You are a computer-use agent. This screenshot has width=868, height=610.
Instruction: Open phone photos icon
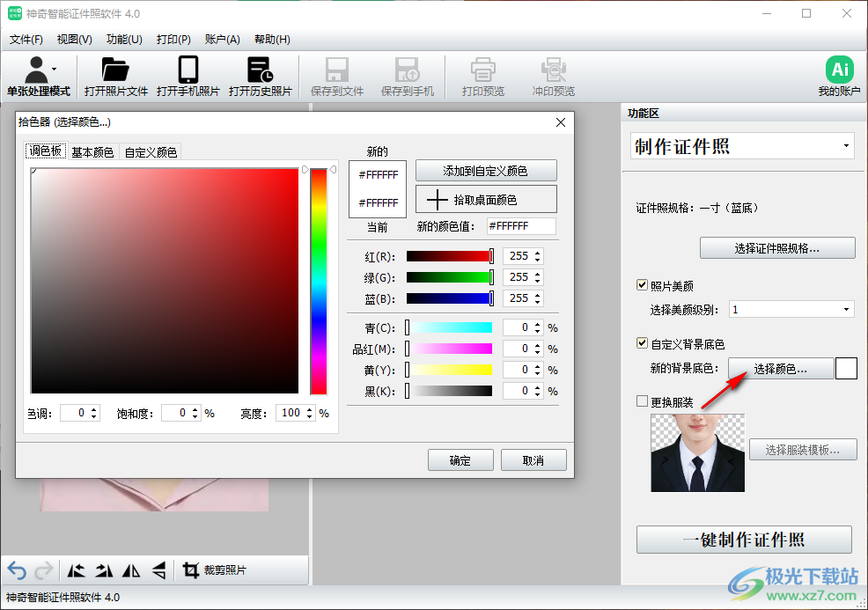click(188, 70)
